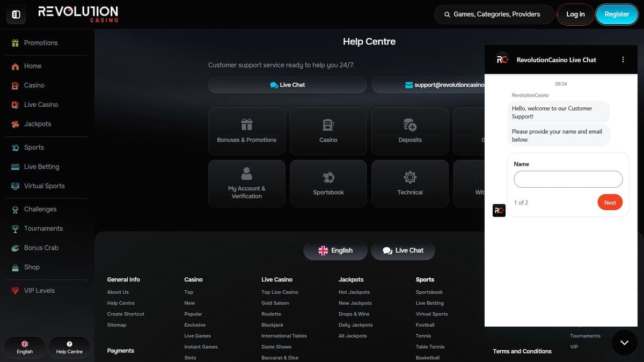This screenshot has height=362, width=644.
Task: Open New Jackpots footer link
Action: point(355,303)
